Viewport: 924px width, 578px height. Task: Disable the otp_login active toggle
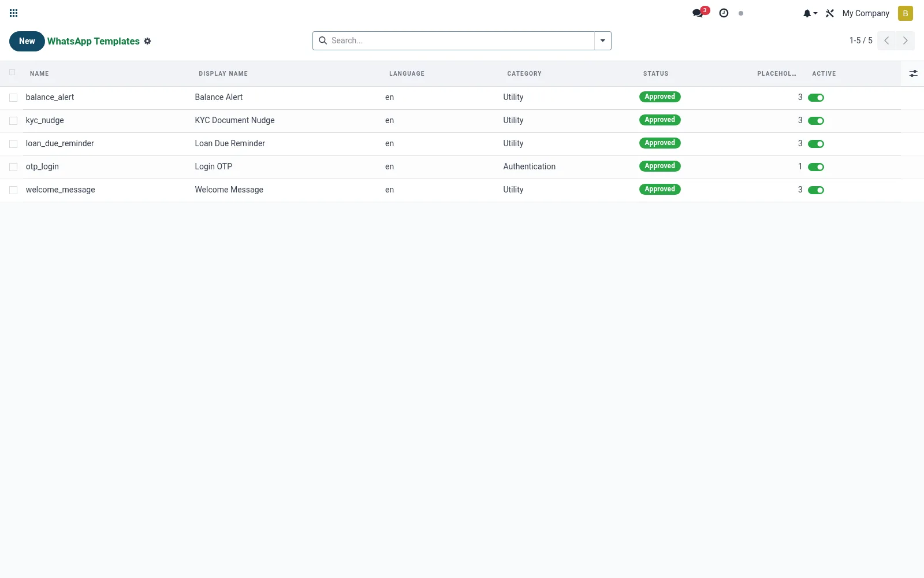(x=816, y=167)
